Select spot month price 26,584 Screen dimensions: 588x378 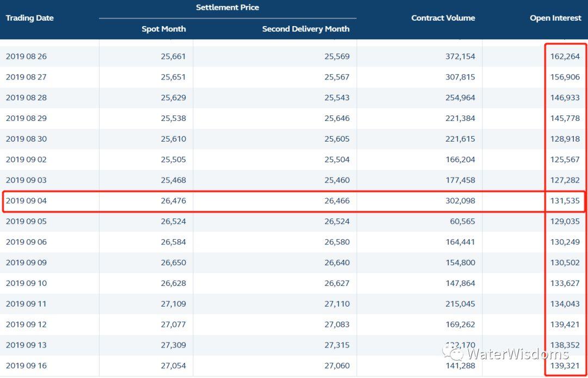tap(173, 242)
